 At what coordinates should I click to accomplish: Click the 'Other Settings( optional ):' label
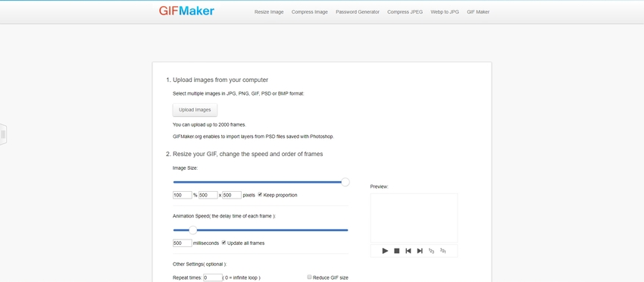pyautogui.click(x=200, y=265)
